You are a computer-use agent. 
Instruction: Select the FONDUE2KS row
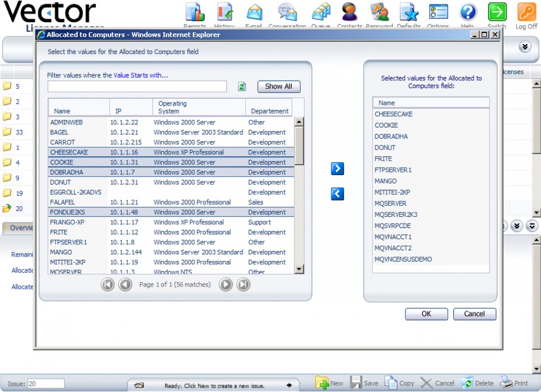coord(171,212)
